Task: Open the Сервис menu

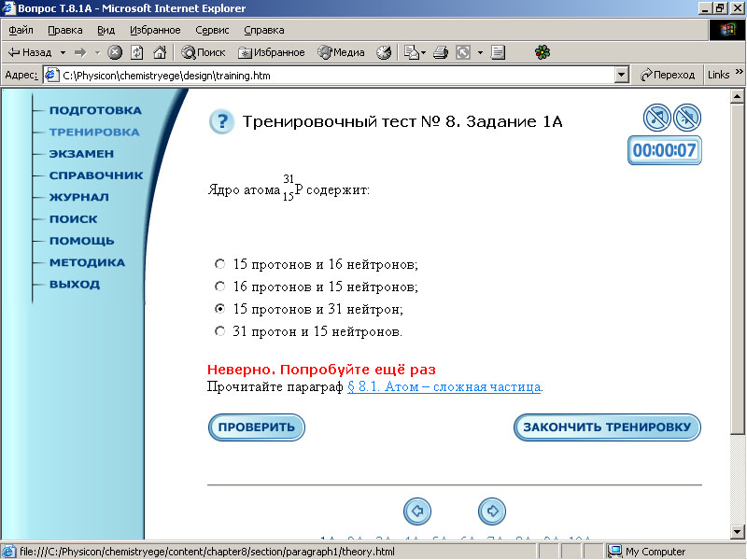Action: click(x=212, y=30)
